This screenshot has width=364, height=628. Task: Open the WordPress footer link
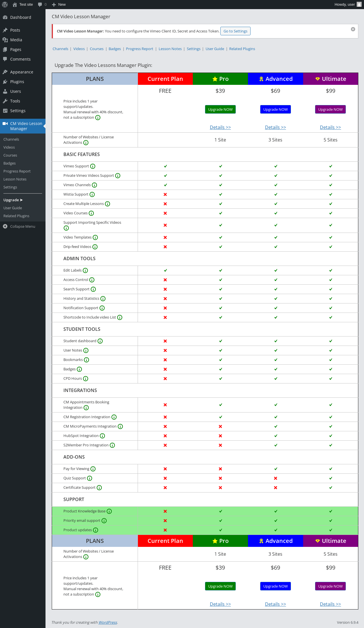(x=108, y=622)
